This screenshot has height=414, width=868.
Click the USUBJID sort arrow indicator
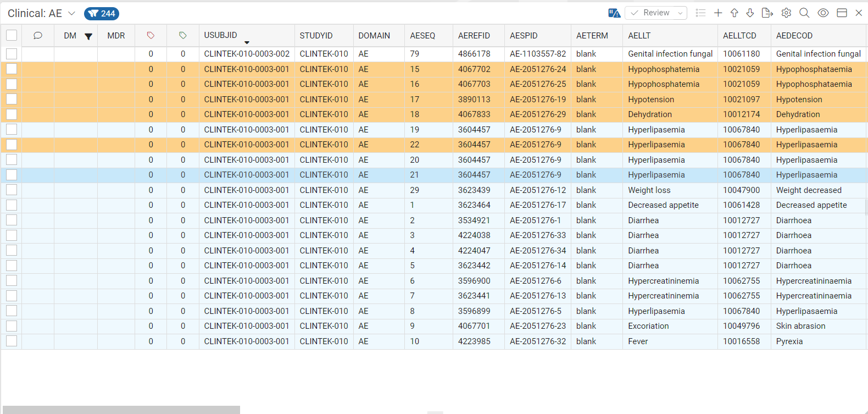(x=247, y=42)
